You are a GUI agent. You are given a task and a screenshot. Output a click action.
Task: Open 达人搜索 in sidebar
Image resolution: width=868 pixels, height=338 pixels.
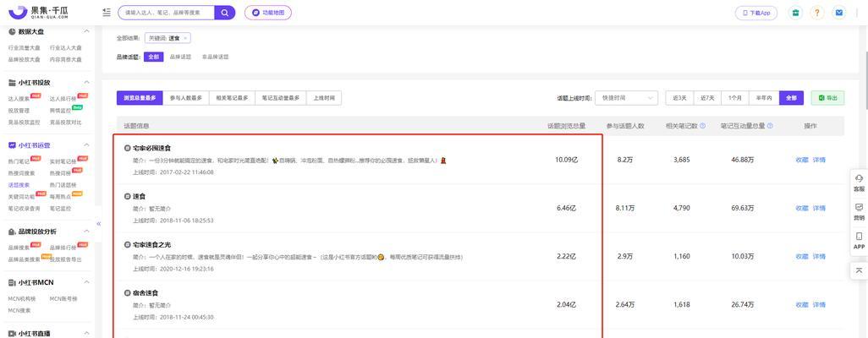click(x=19, y=99)
